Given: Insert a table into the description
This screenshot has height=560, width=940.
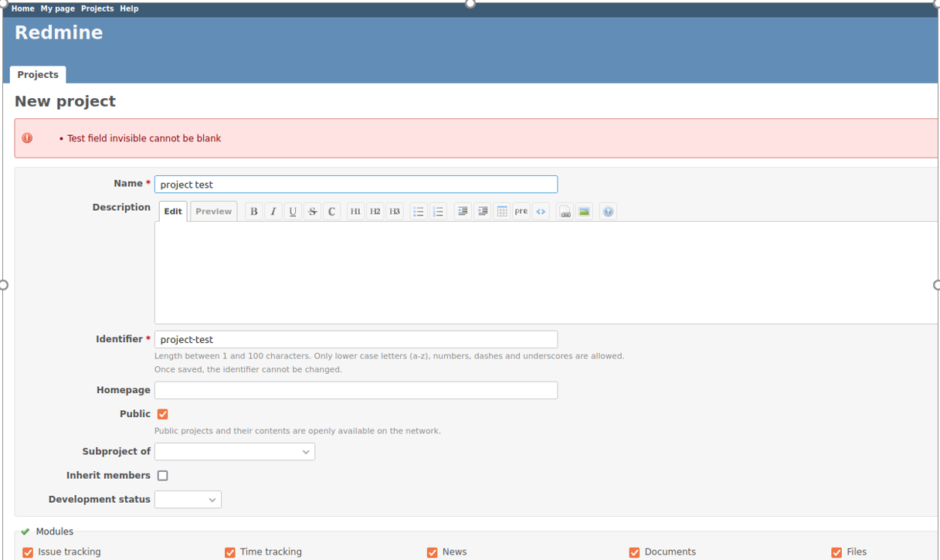Looking at the screenshot, I should coord(502,212).
